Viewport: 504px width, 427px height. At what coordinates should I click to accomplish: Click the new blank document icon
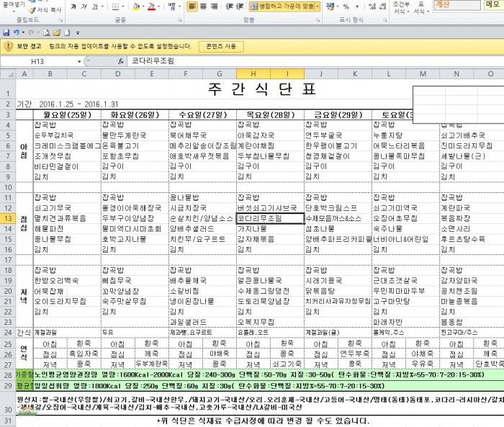point(67,32)
